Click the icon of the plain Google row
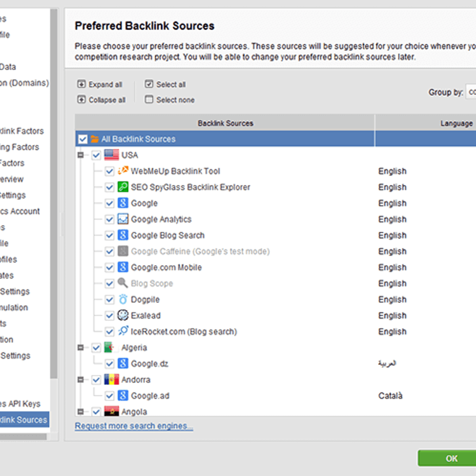The height and width of the screenshot is (476, 476). [123, 203]
